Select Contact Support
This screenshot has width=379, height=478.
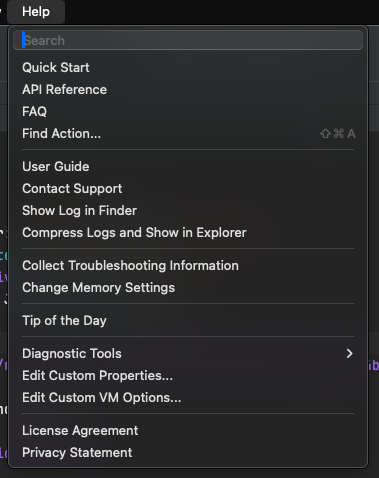point(188,189)
